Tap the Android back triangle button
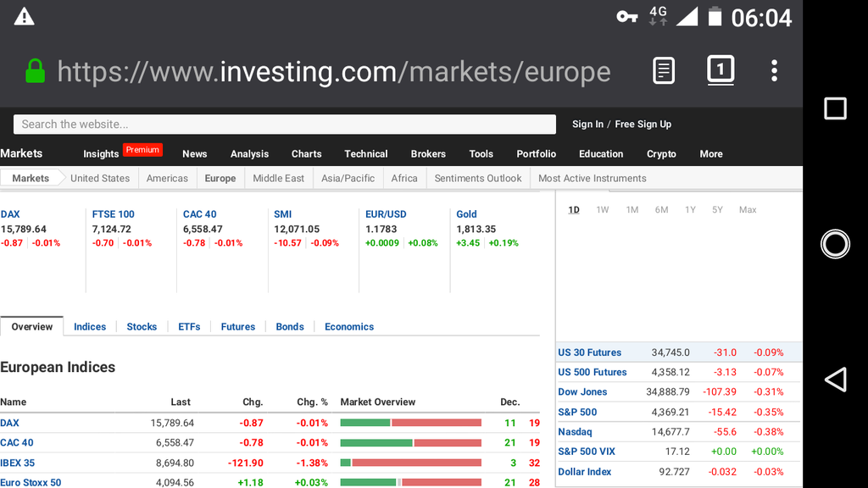 tap(835, 380)
